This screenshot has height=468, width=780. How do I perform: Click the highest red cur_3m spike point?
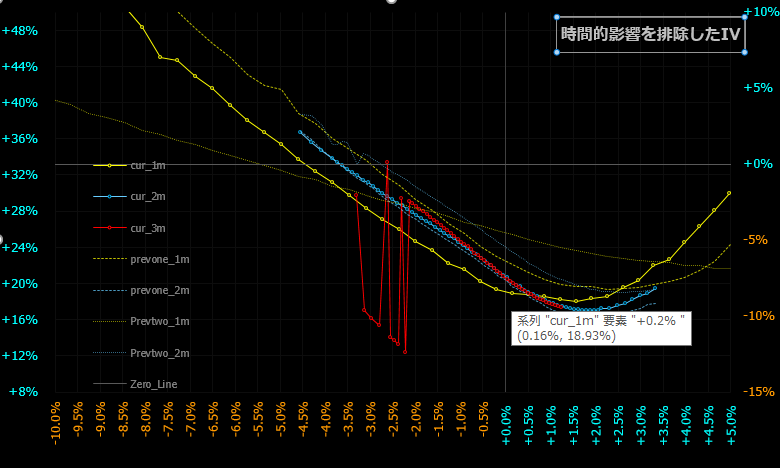(387, 162)
